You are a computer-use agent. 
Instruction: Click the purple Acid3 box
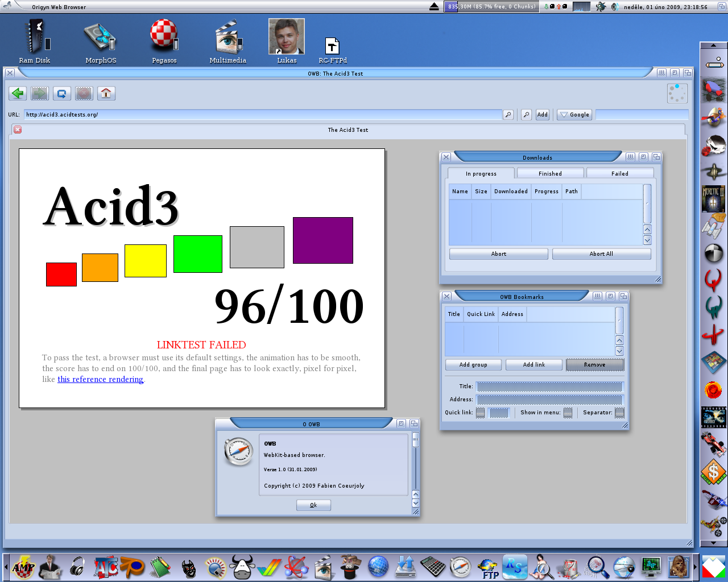(323, 240)
